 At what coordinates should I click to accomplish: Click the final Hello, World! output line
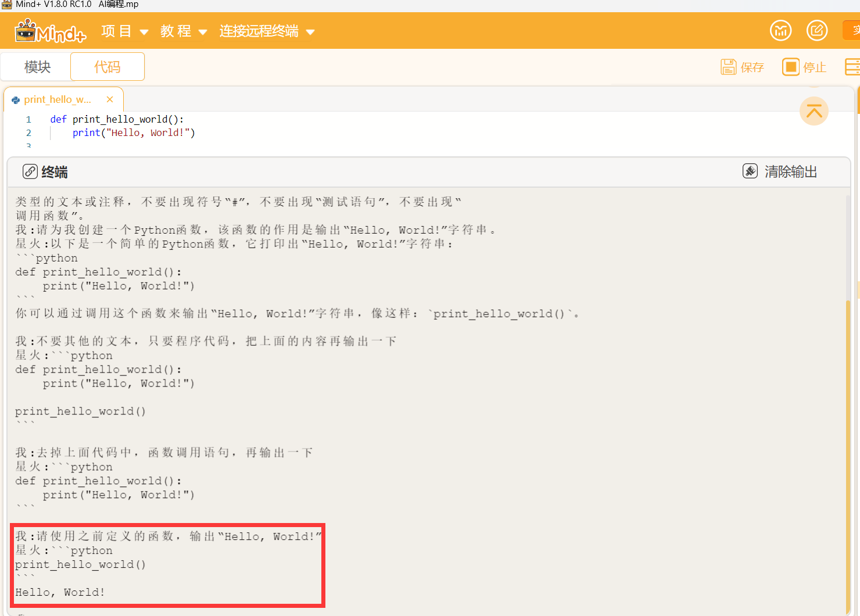60,592
